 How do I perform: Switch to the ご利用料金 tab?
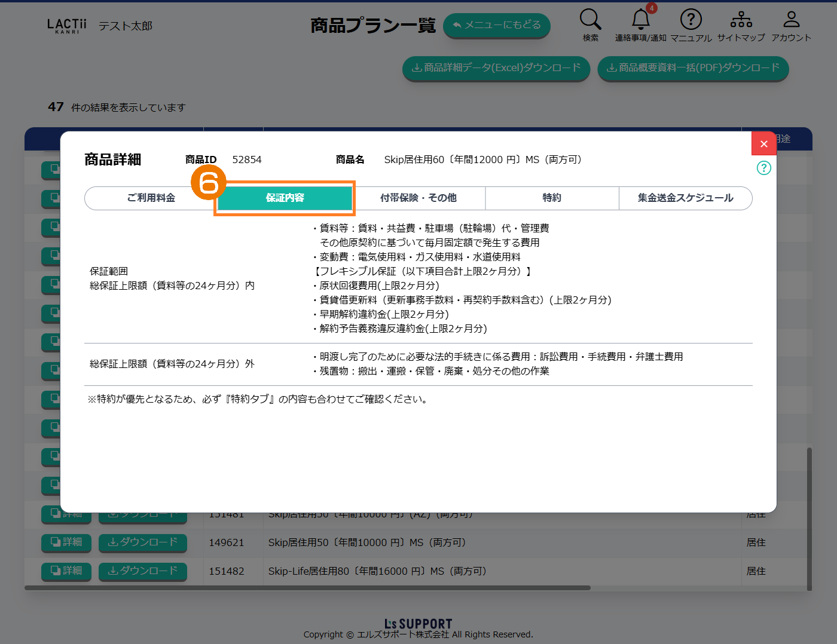(x=151, y=198)
